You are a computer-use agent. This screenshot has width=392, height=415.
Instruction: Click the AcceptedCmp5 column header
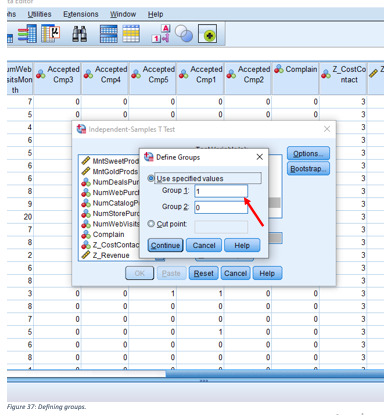point(153,78)
